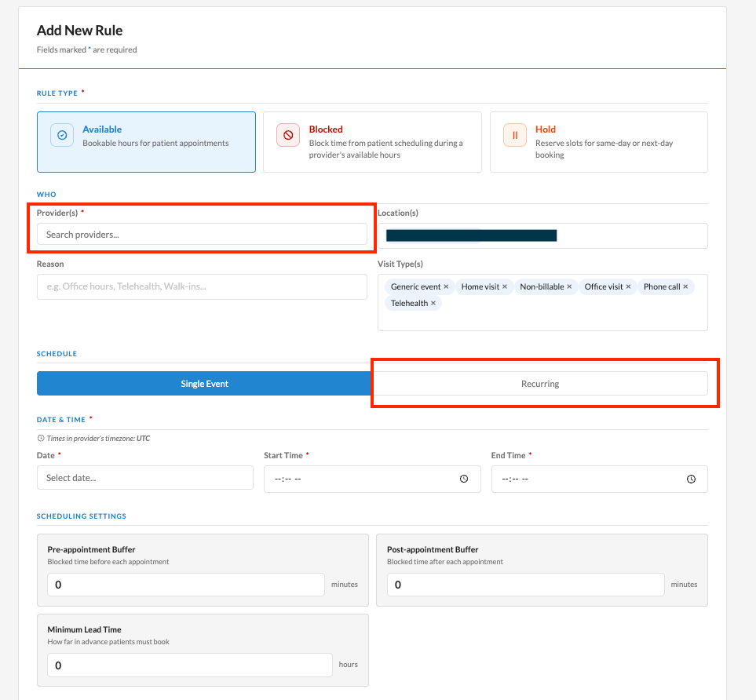756x700 pixels.
Task: Focus the Minimum Lead Time hours field
Action: click(x=190, y=665)
